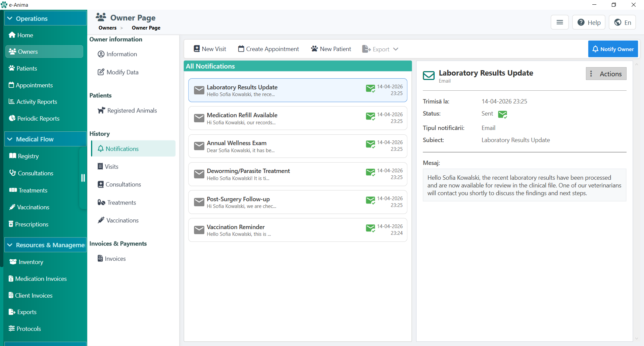The width and height of the screenshot is (644, 346).
Task: Collapse the Resources & Management section
Action: coord(45,245)
